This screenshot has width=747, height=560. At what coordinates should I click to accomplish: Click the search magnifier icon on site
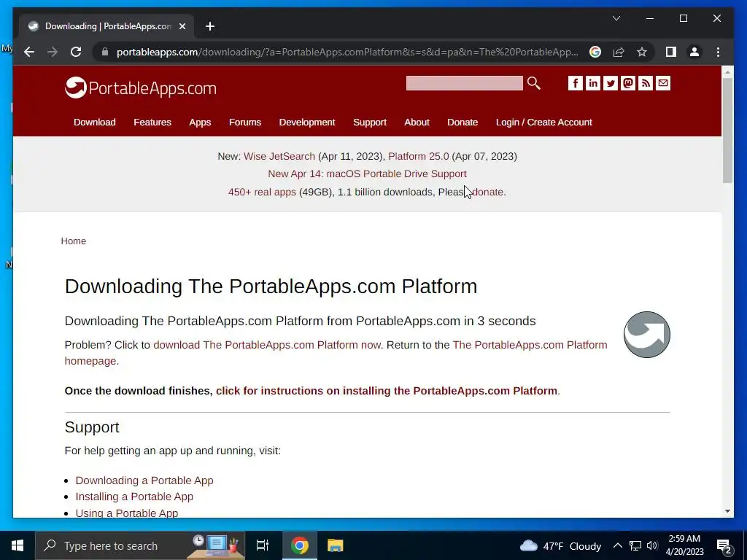[533, 83]
